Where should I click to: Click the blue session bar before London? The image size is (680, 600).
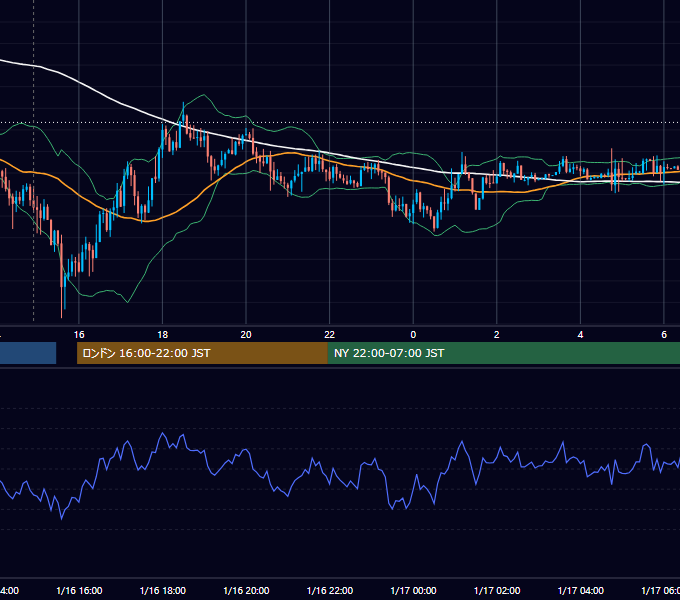[x=28, y=353]
